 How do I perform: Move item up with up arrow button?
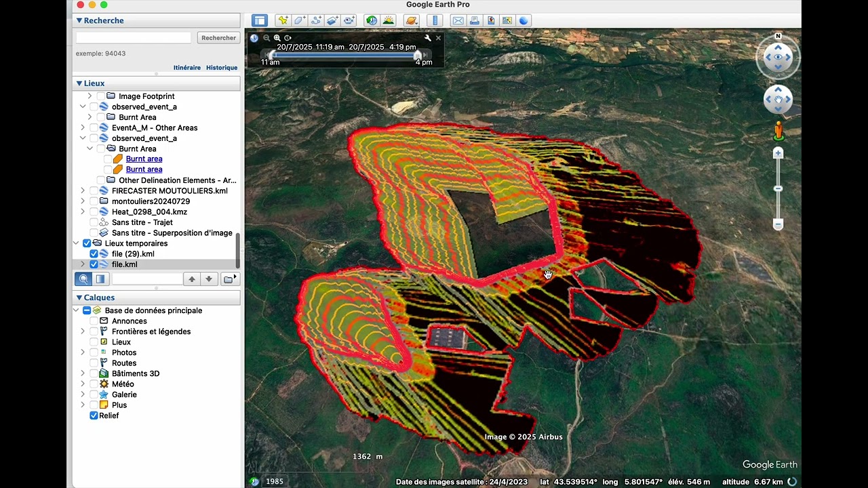click(192, 279)
